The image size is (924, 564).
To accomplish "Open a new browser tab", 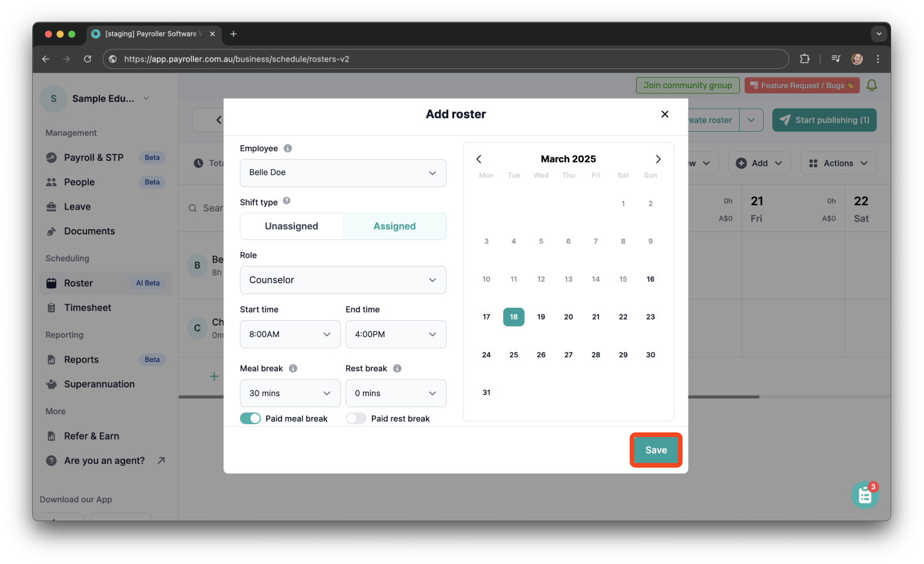I will [x=233, y=34].
